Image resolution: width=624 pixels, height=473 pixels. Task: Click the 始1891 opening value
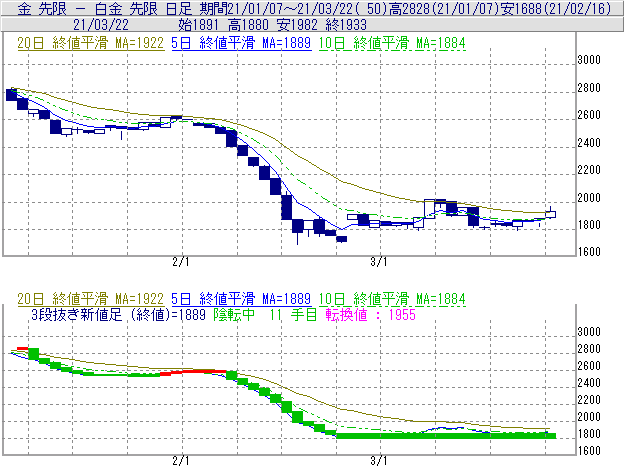[198, 25]
